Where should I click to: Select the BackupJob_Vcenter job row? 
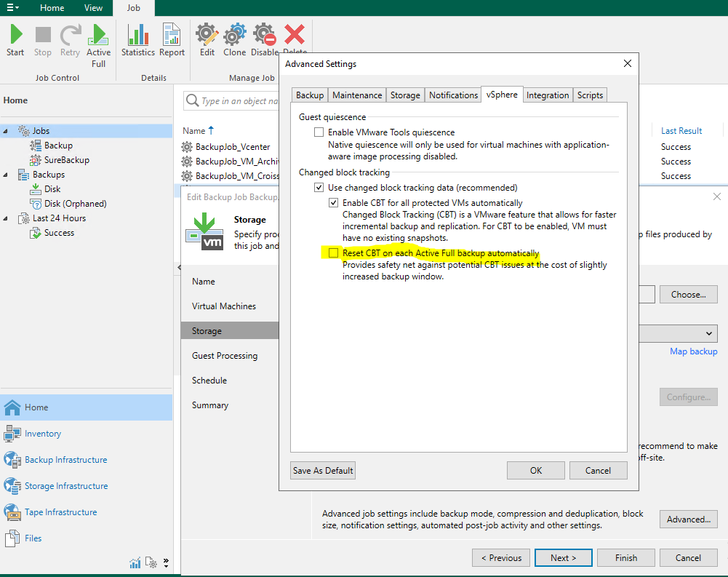pyautogui.click(x=233, y=147)
